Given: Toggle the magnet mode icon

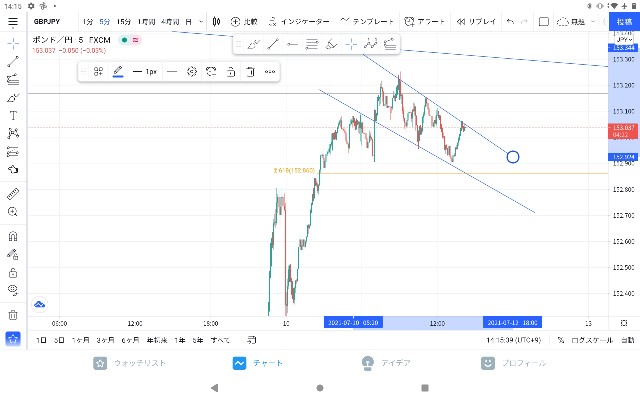Looking at the screenshot, I should [x=13, y=236].
